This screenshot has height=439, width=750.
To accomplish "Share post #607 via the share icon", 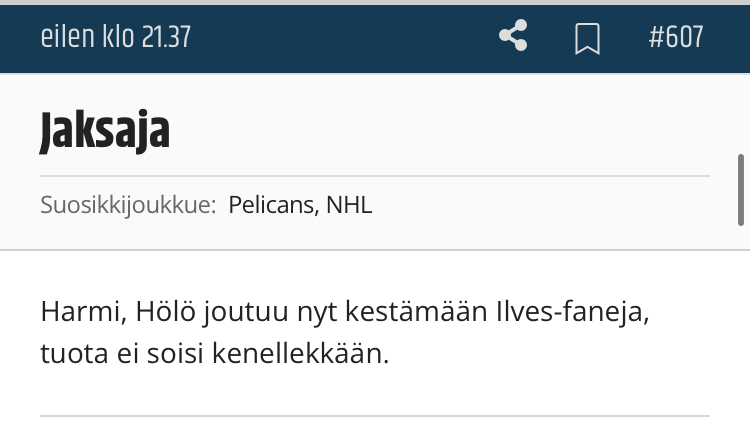I will (x=513, y=35).
